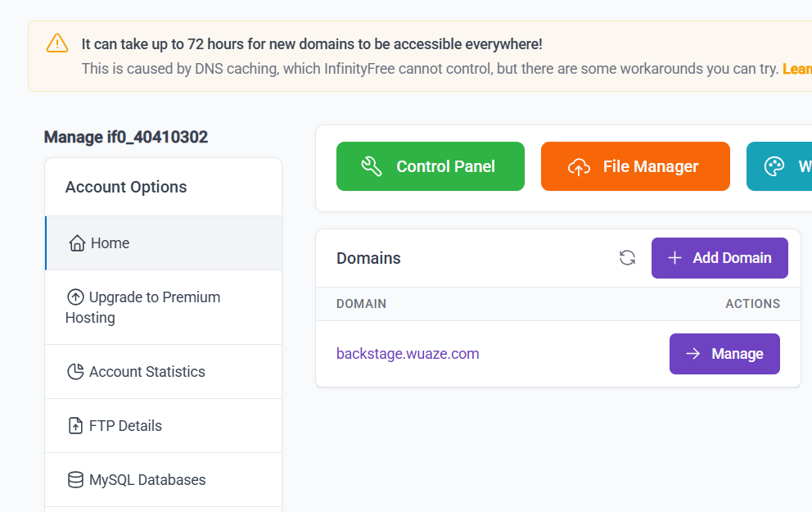Click the up-arrow circle icon for Upgrade
The width and height of the screenshot is (812, 512).
coord(75,297)
